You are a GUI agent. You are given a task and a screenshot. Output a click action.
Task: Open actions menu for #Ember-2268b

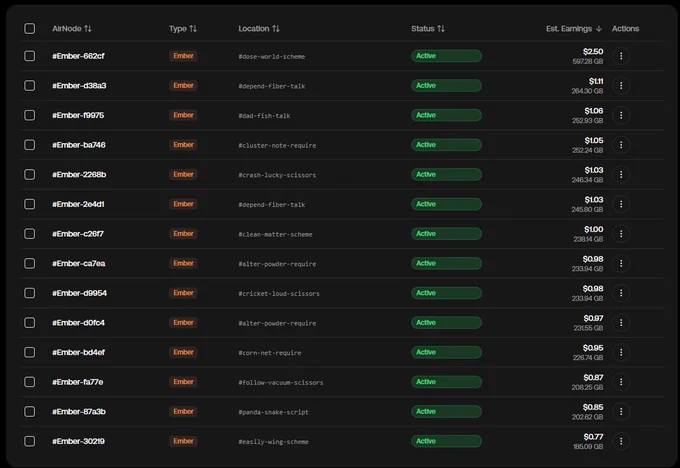(x=621, y=174)
